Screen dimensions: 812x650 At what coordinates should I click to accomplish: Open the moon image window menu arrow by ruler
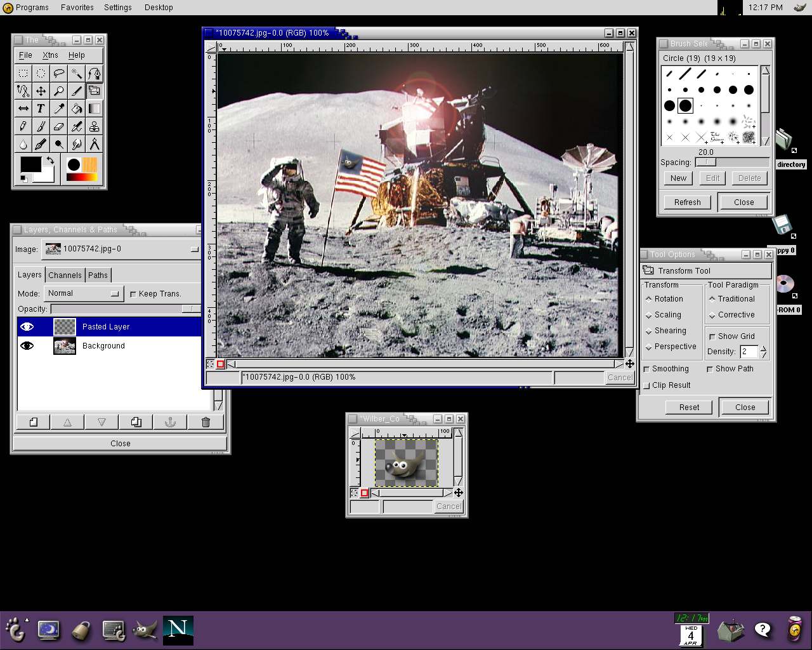pyautogui.click(x=211, y=47)
